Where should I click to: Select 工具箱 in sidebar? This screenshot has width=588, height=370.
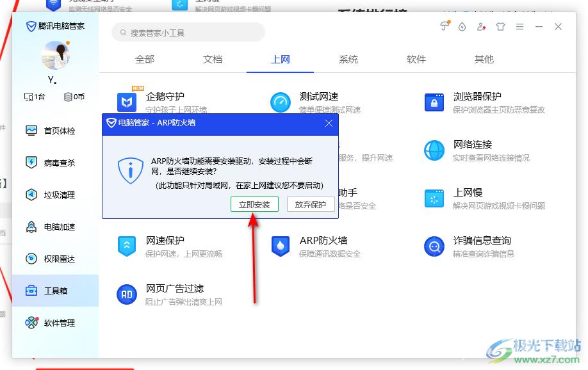click(56, 291)
